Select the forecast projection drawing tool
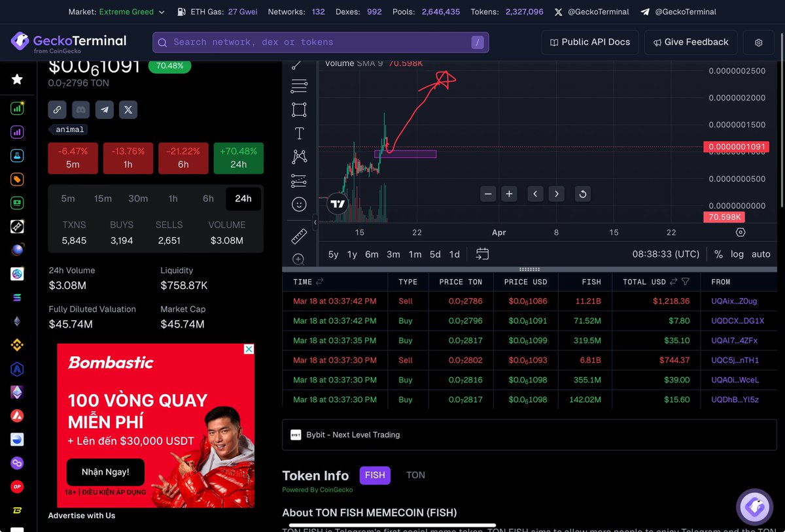The width and height of the screenshot is (785, 532). coord(299,180)
